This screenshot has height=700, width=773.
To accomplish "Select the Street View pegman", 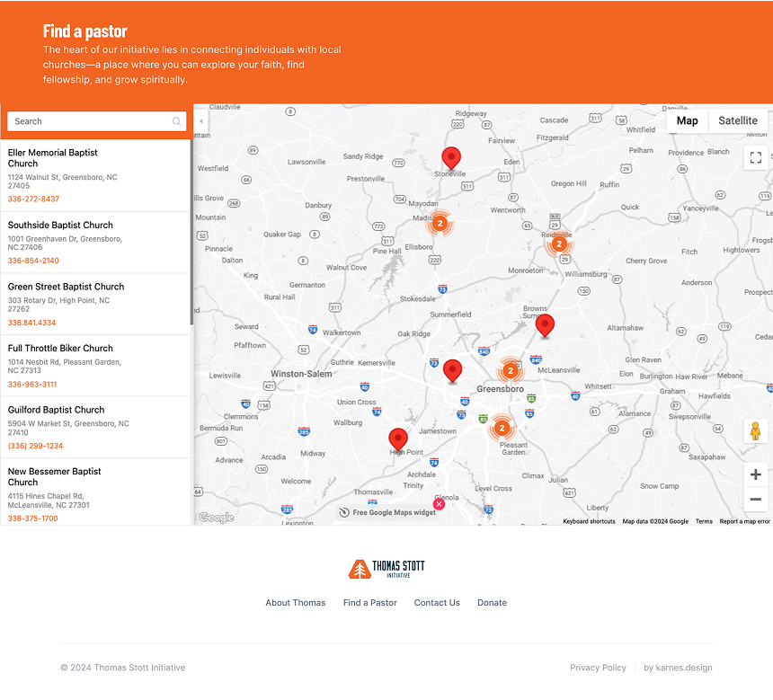I will (x=755, y=431).
